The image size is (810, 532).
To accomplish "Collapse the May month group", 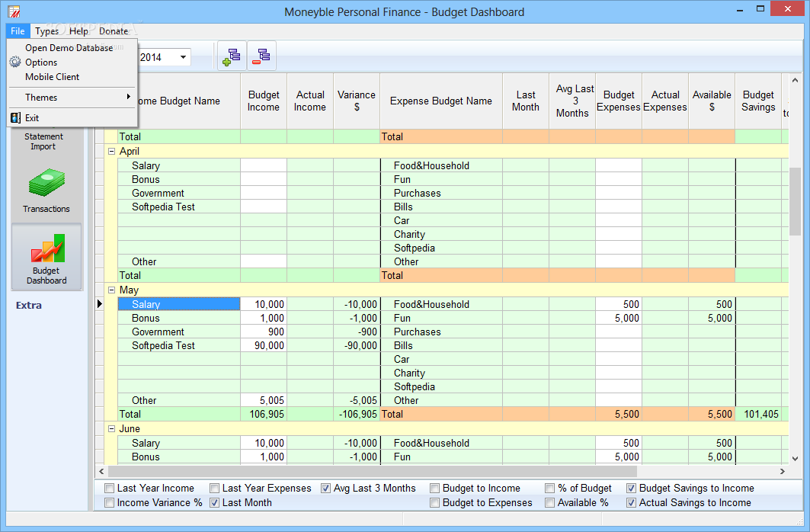I will pos(111,290).
